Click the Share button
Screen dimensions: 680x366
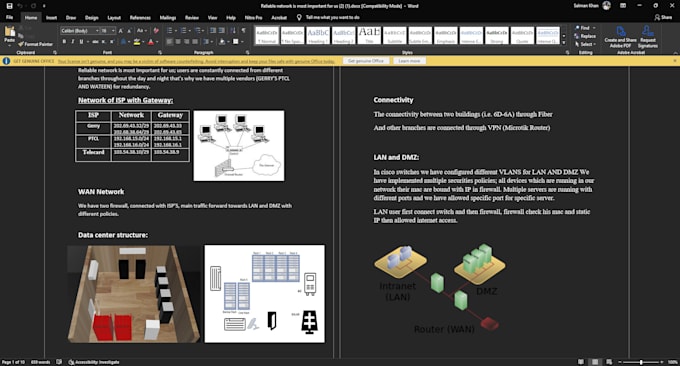[663, 17]
